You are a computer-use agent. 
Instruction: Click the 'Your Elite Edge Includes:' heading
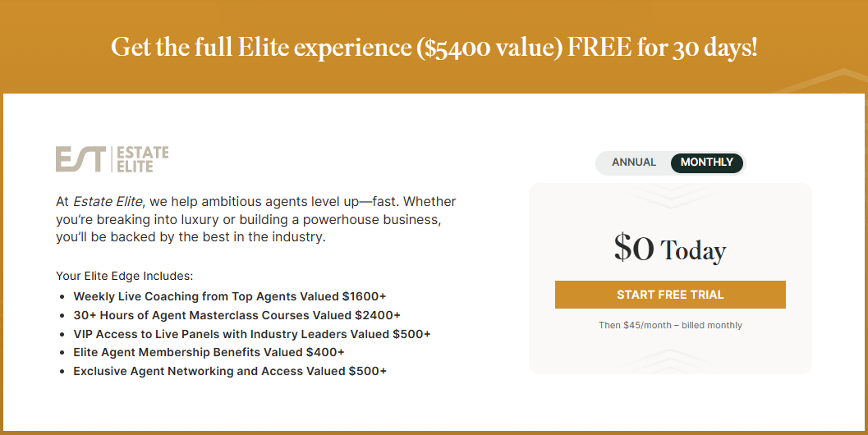click(x=125, y=276)
